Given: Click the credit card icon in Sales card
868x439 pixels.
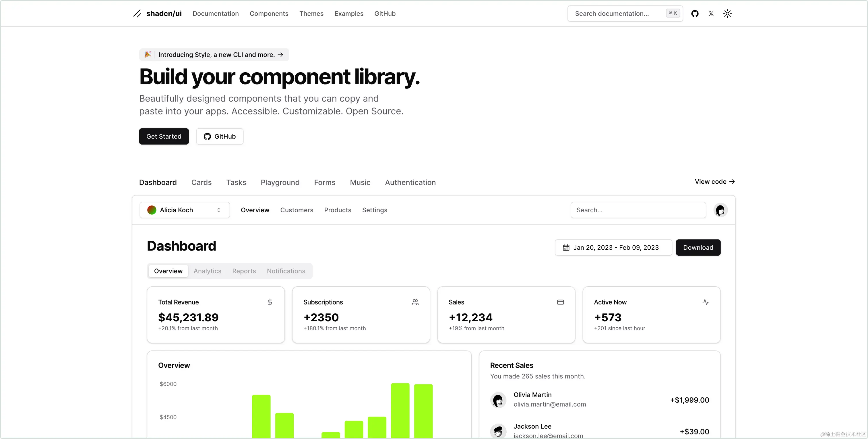Looking at the screenshot, I should [x=560, y=302].
